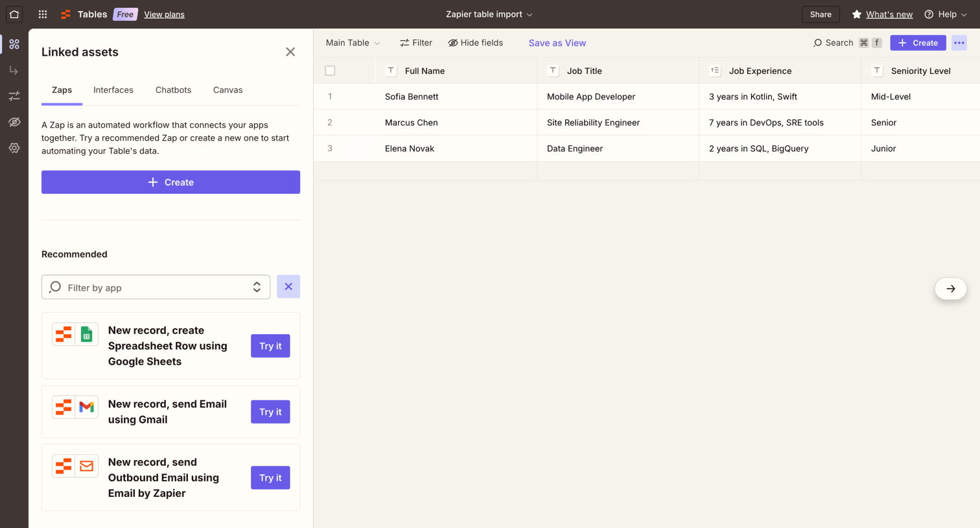Click the Search field in the toolbar
The width and height of the screenshot is (980, 528).
click(847, 43)
